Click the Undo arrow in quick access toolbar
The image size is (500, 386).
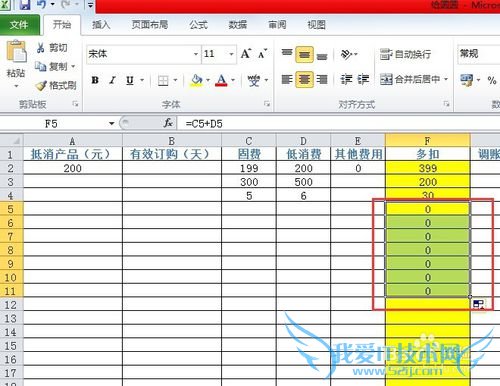tap(42, 5)
